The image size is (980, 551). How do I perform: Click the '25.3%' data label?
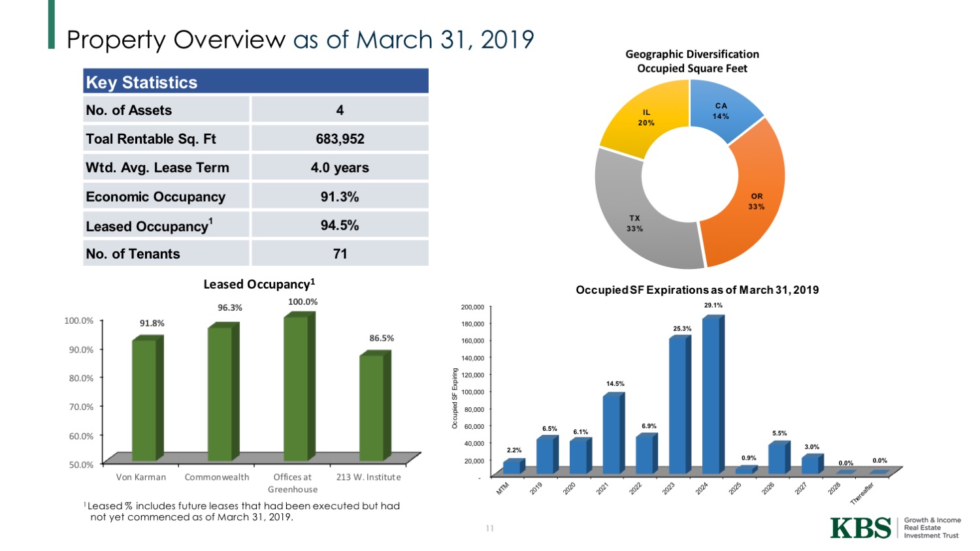pyautogui.click(x=682, y=328)
